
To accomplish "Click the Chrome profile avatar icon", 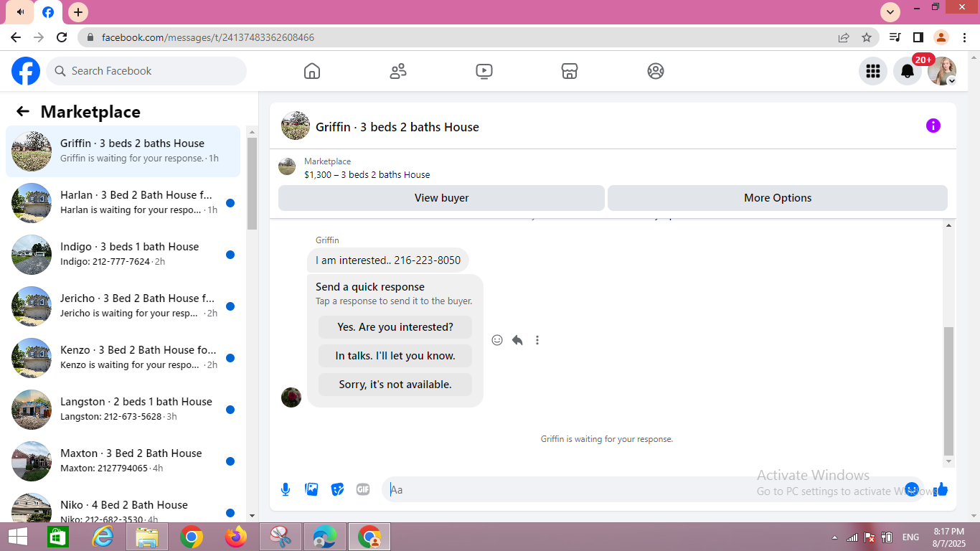I will pyautogui.click(x=941, y=37).
